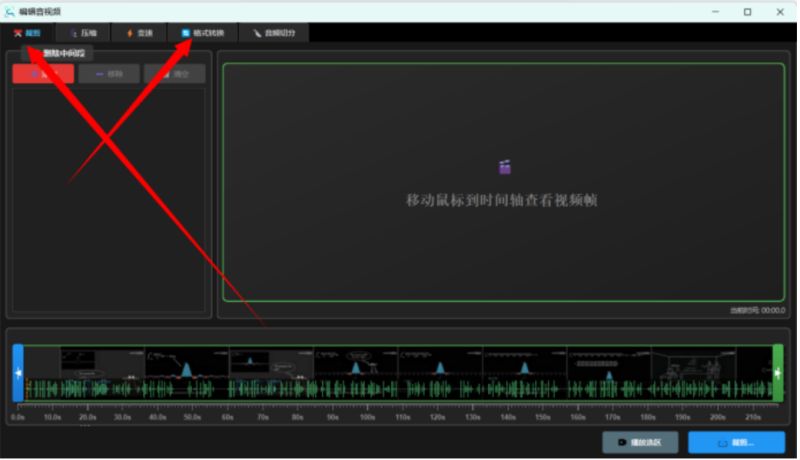Click the gray play selection button
Image resolution: width=800 pixels, height=460 pixels.
pyautogui.click(x=640, y=442)
